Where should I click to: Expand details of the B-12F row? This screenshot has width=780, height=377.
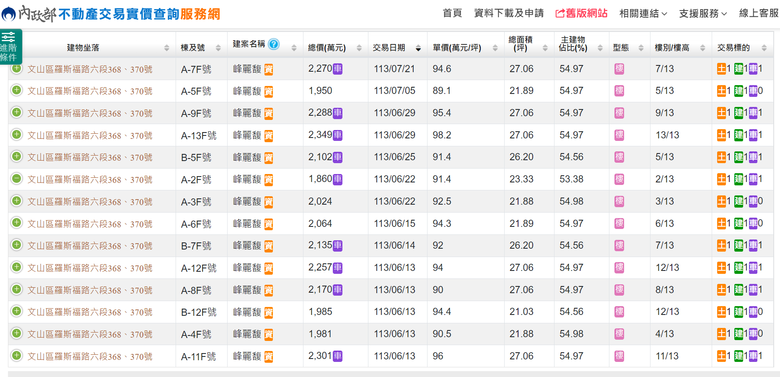[16, 311]
